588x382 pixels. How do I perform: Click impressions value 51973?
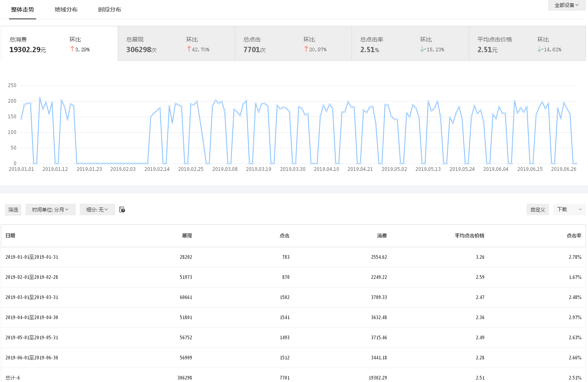tap(186, 277)
